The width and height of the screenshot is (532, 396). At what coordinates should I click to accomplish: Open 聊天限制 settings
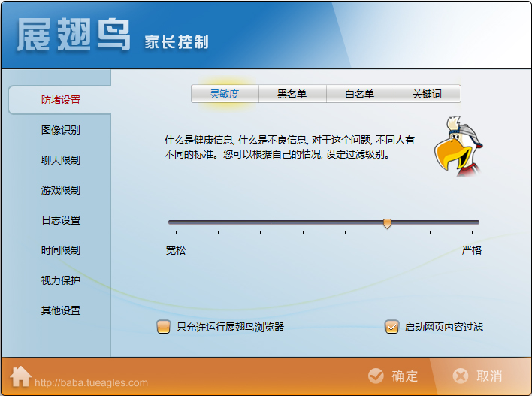pos(61,160)
